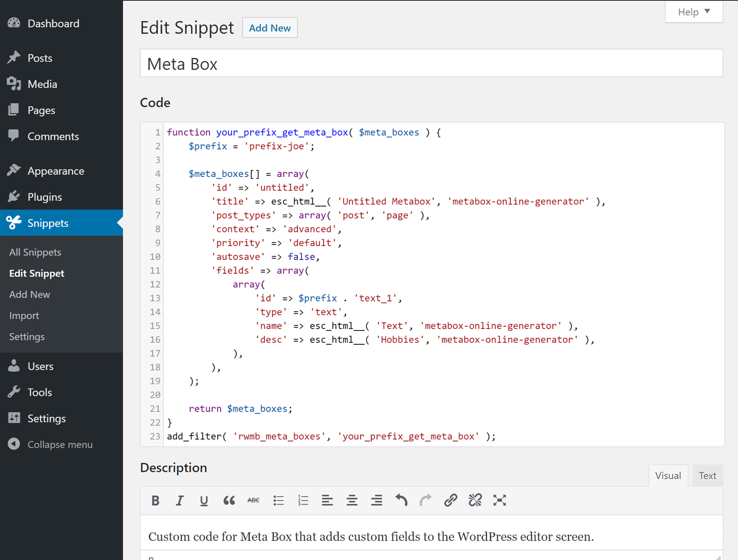Enter fullscreen editor mode

pos(500,501)
